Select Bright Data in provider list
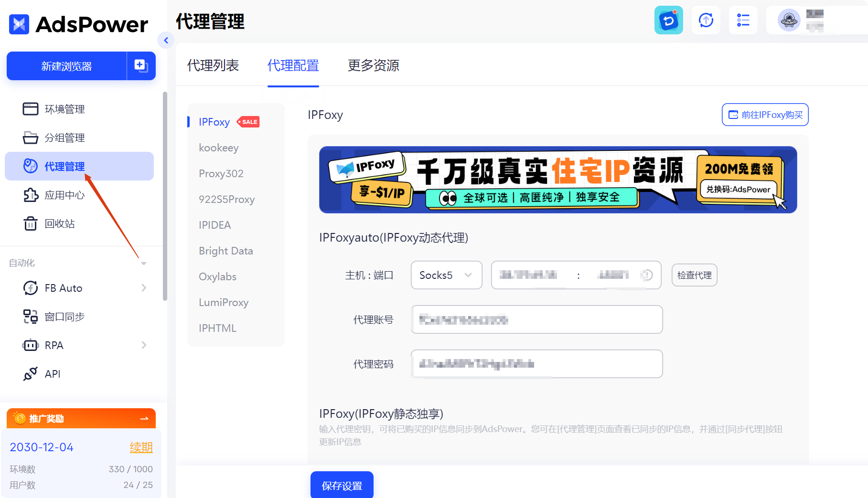 pyautogui.click(x=226, y=251)
